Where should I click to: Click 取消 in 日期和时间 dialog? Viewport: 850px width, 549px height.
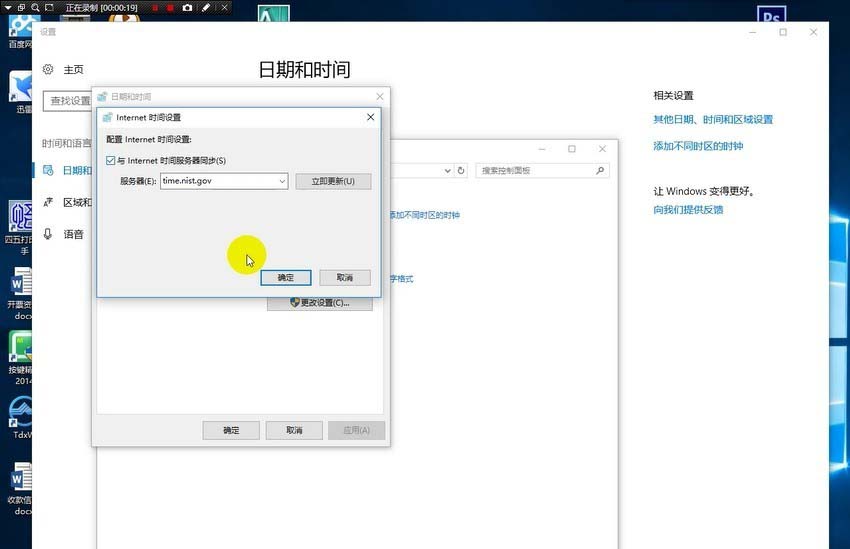click(294, 430)
